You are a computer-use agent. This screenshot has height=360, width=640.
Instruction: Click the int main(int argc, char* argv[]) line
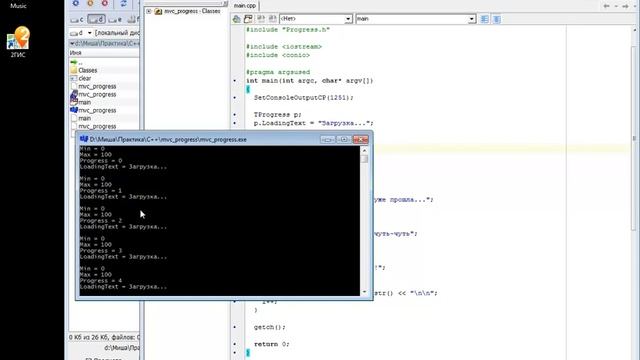point(309,81)
